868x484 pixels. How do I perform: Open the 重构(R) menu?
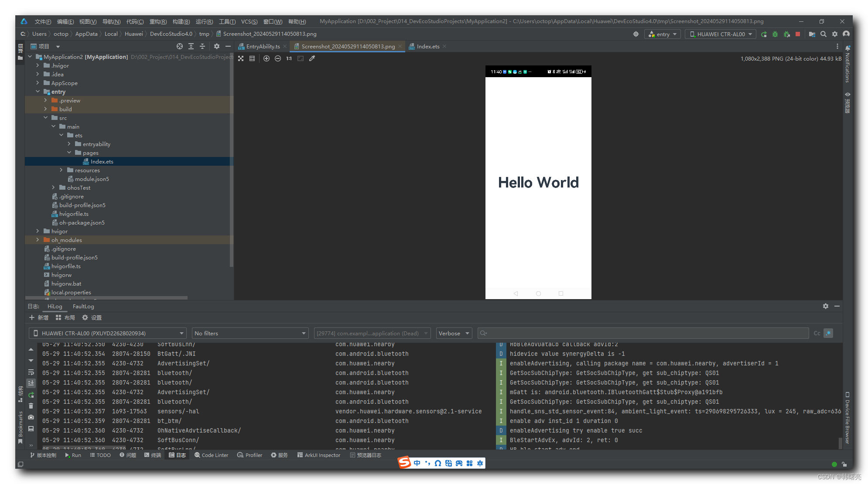pyautogui.click(x=158, y=21)
